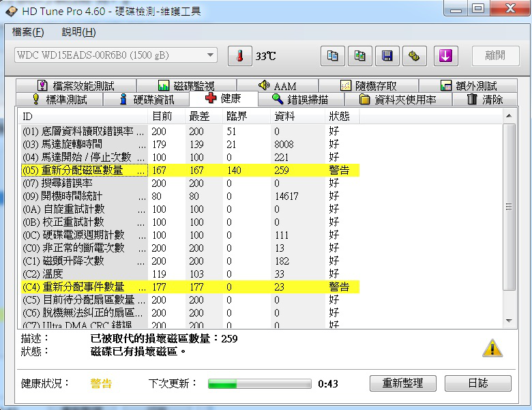Select the (04) 馬達開始/停止次數 row

[x=190, y=157]
